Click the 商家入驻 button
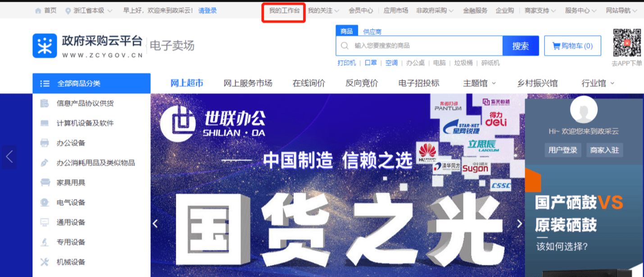 click(x=604, y=150)
